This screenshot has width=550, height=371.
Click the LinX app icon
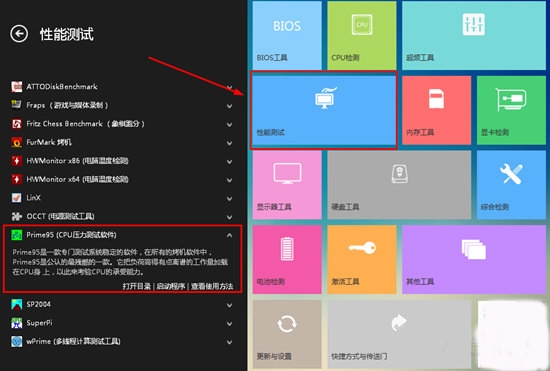tap(16, 198)
